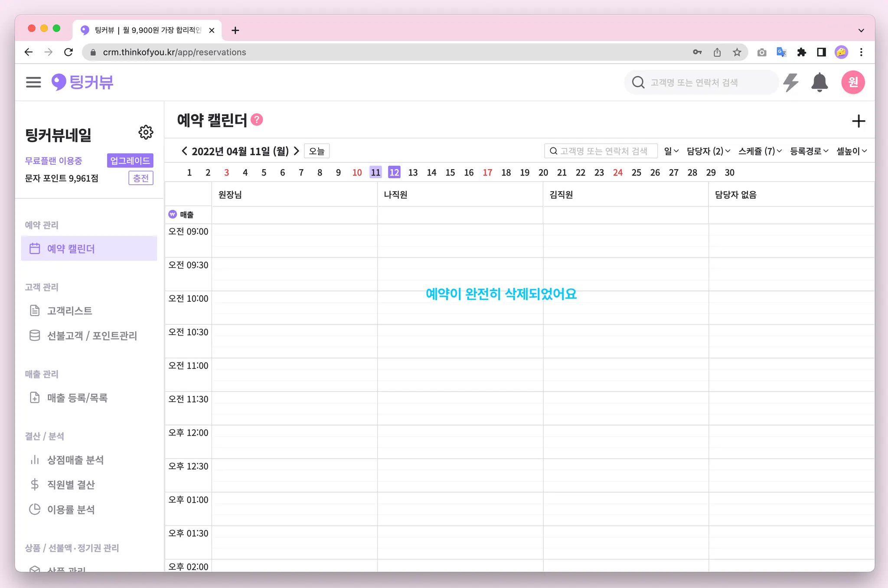This screenshot has height=588, width=888.
Task: Click the lightning bolt quick action icon
Action: (x=791, y=82)
